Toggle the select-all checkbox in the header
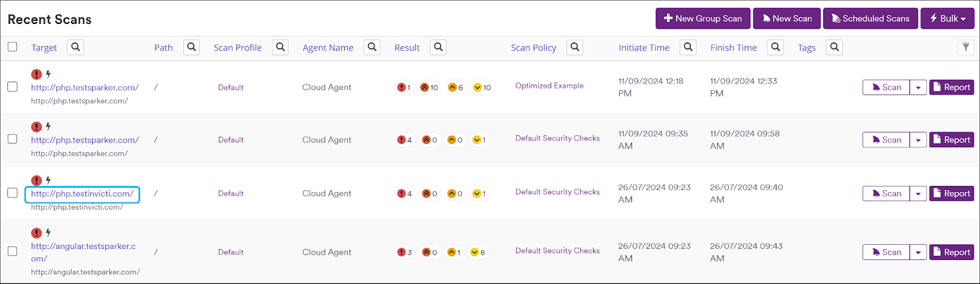The width and height of the screenshot is (980, 284). (x=12, y=47)
